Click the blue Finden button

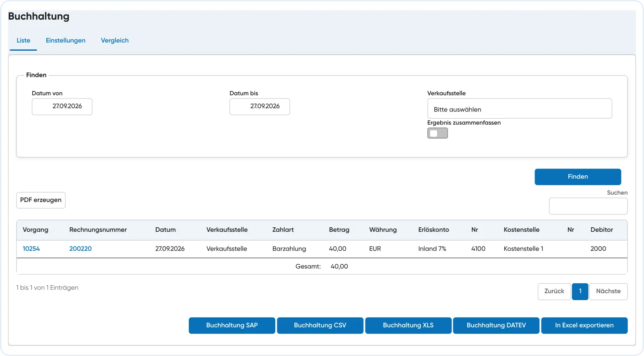[578, 177]
